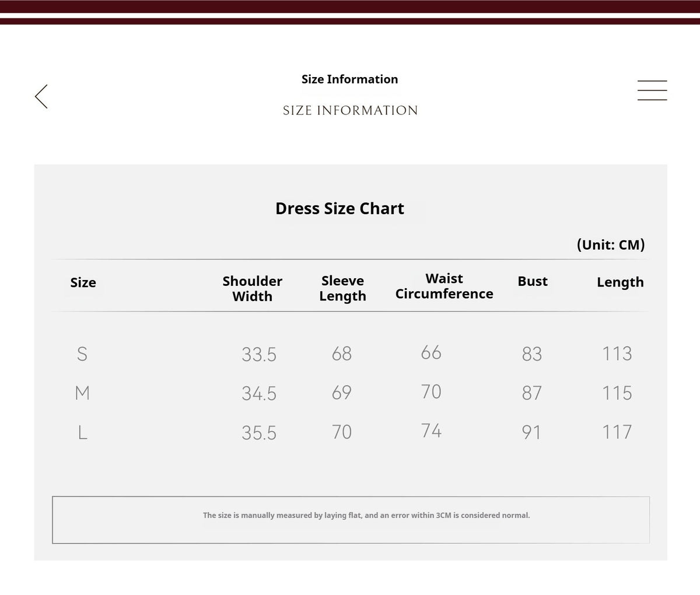
Task: Click bust value 83
Action: coord(532,353)
